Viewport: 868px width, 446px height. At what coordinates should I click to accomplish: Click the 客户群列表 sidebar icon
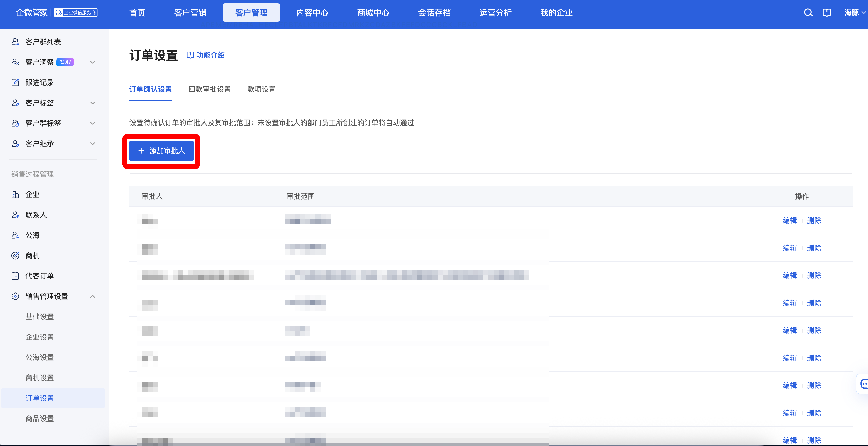15,42
